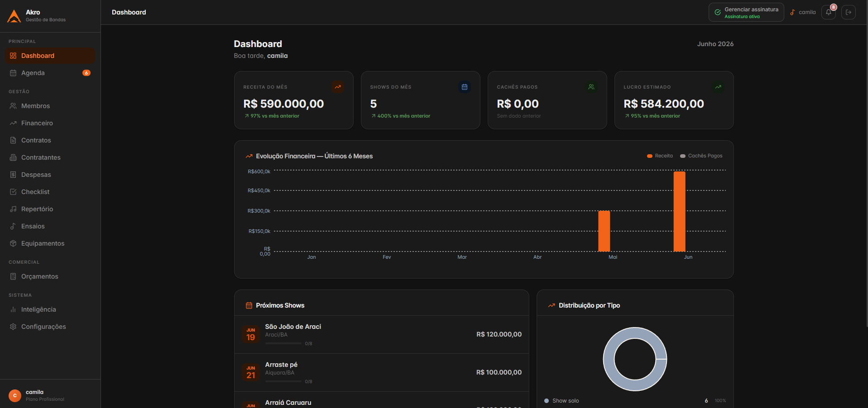This screenshot has width=868, height=408.
Task: Click the Lucro Estimado trend icon
Action: point(718,87)
